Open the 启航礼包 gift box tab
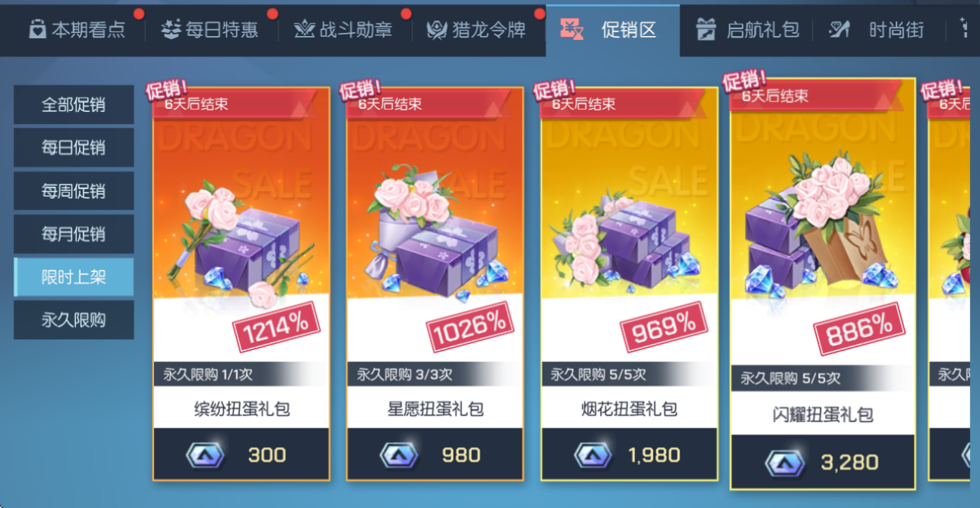Viewport: 980px width, 508px height. (x=747, y=30)
